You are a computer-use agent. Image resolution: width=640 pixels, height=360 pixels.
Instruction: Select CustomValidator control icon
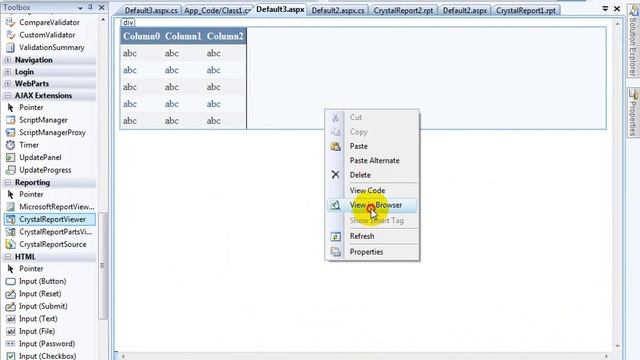[10, 35]
